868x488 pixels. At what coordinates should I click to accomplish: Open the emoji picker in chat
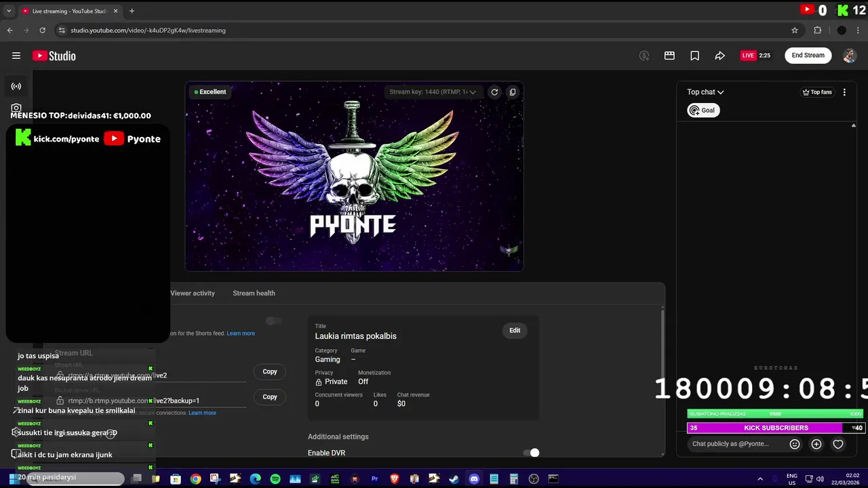[x=795, y=444]
